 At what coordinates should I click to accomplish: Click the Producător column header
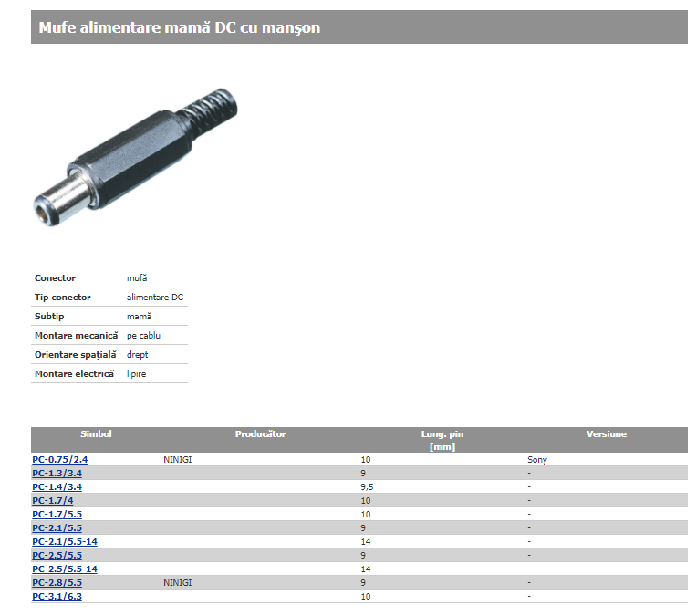coord(261,433)
